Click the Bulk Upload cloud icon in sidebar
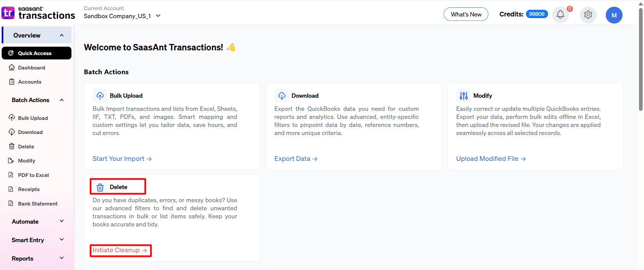 click(x=12, y=118)
